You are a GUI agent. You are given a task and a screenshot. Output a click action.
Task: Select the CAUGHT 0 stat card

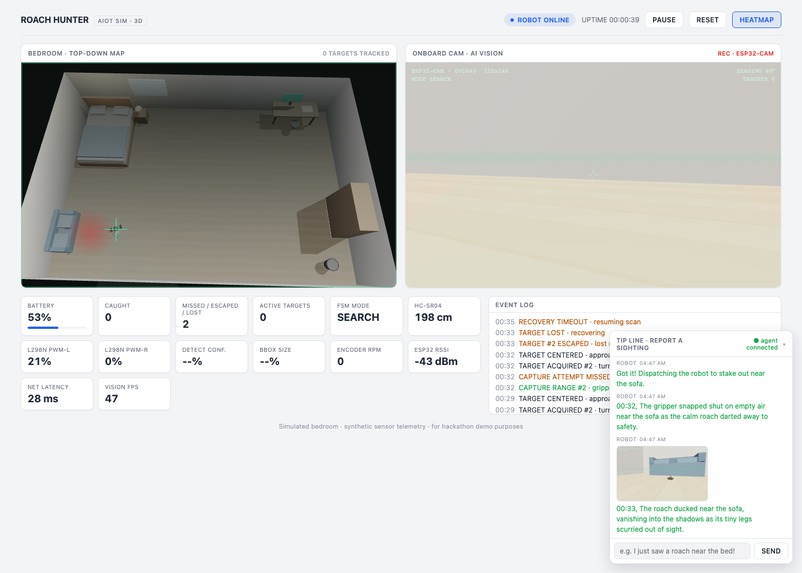click(x=134, y=316)
